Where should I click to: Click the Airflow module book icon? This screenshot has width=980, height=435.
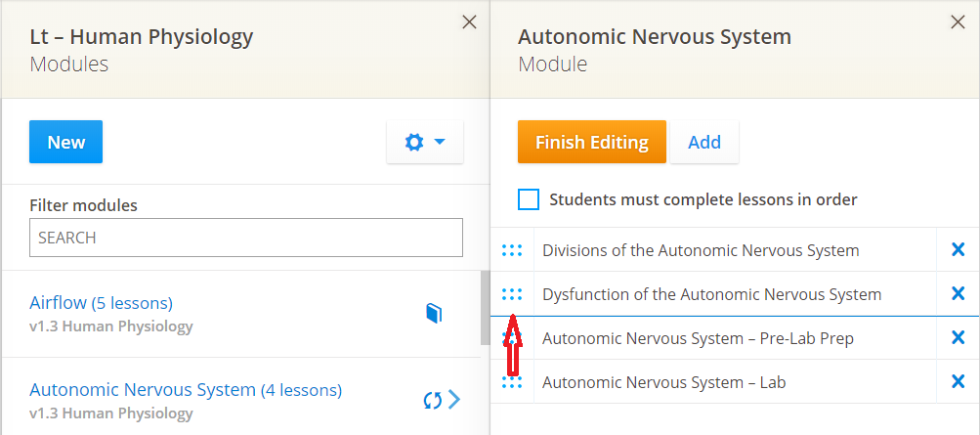[x=434, y=313]
